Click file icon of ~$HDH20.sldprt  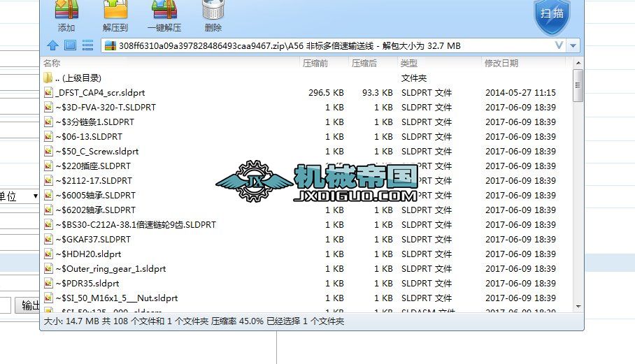(48, 254)
